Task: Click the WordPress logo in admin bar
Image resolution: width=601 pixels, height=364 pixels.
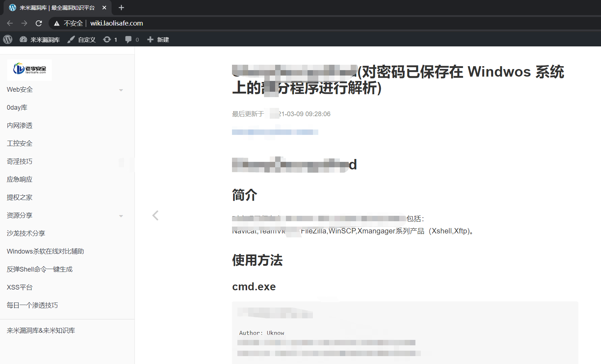Action: click(8, 40)
